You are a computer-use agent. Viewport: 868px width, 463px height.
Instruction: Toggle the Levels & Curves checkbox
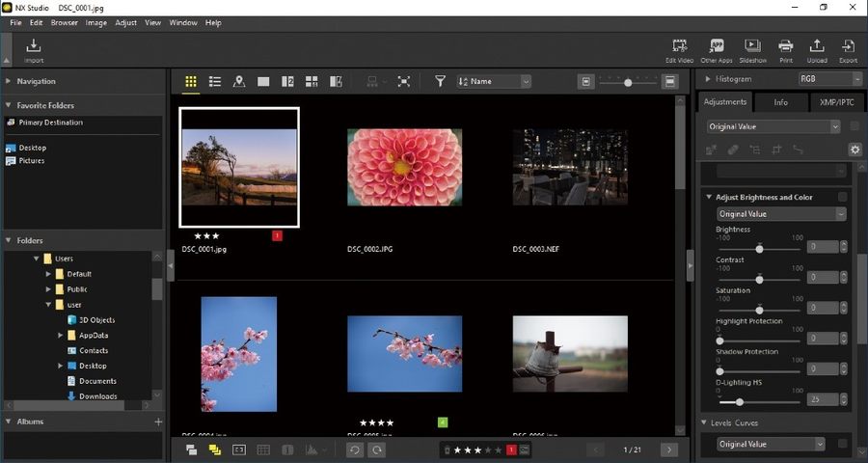click(842, 444)
